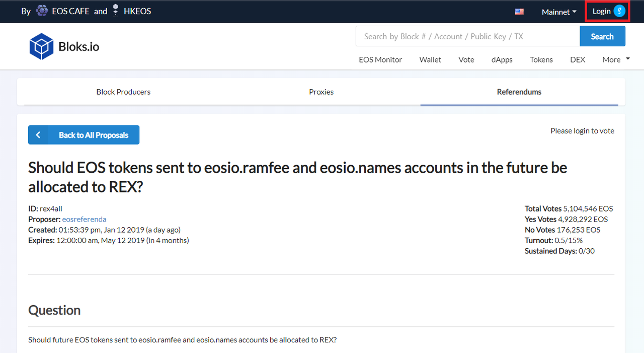This screenshot has width=644, height=353.
Task: Click into the block/account search field
Action: click(467, 36)
